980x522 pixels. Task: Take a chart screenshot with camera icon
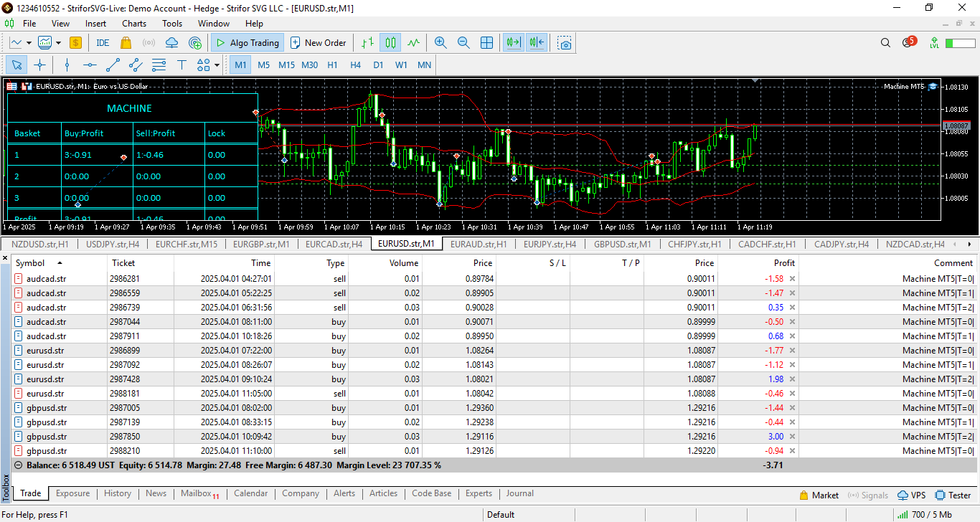[x=565, y=43]
